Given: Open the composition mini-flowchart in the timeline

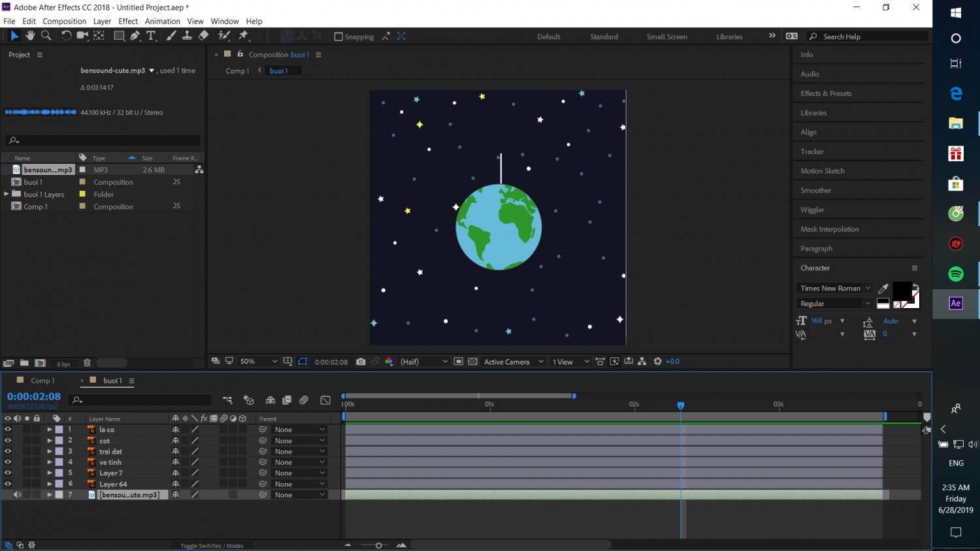Looking at the screenshot, I should click(227, 400).
